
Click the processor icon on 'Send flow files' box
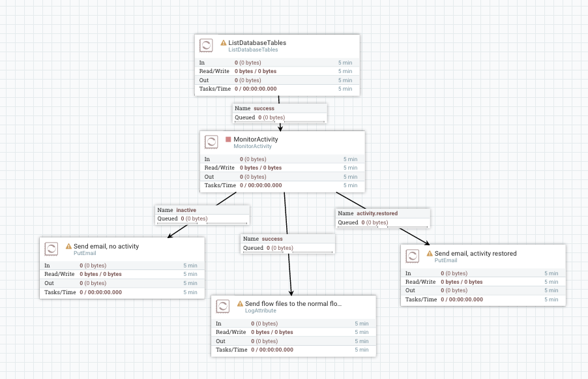pyautogui.click(x=224, y=306)
